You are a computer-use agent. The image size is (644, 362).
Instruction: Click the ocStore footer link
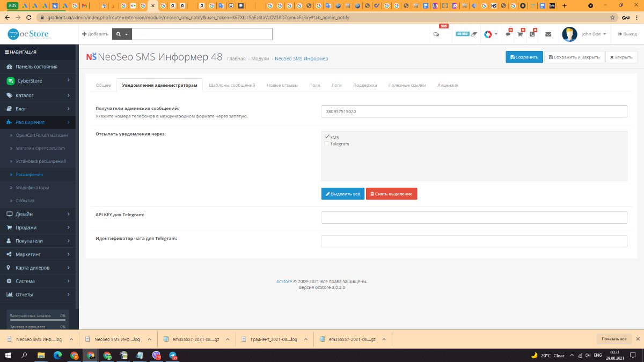(x=284, y=281)
